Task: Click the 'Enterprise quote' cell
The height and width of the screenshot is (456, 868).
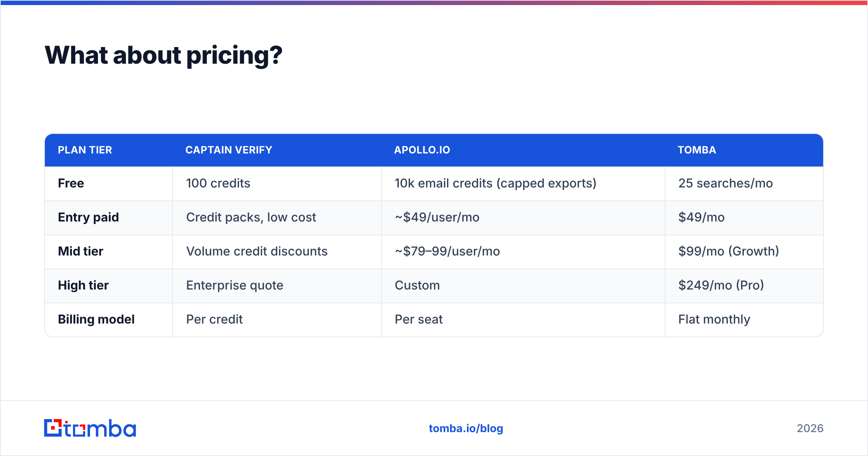Action: (277, 286)
